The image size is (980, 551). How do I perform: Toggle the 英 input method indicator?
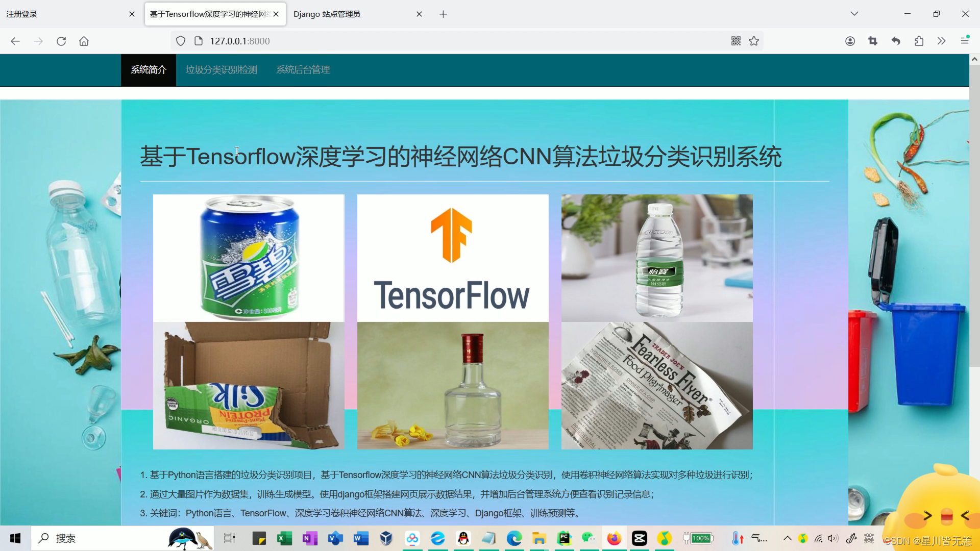(x=868, y=538)
